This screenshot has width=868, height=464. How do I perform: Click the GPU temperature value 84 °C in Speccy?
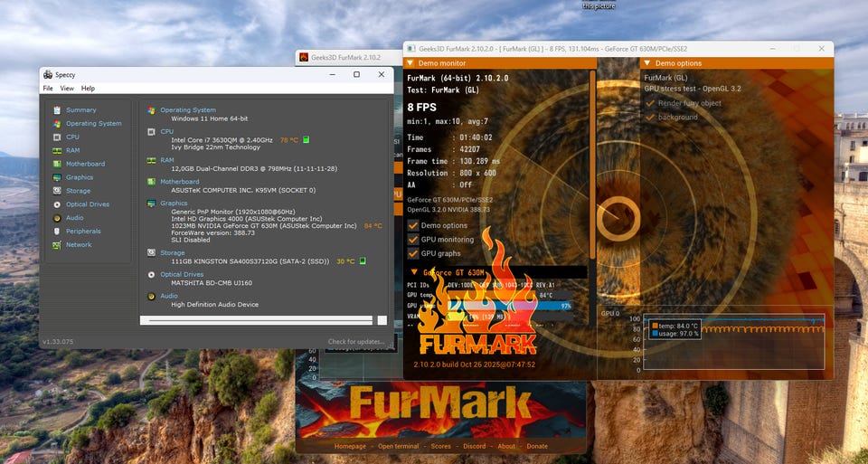(x=373, y=226)
